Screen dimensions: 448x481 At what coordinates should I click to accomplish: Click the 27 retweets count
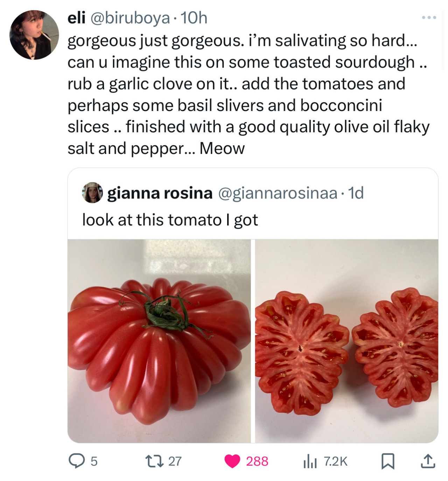(175, 461)
